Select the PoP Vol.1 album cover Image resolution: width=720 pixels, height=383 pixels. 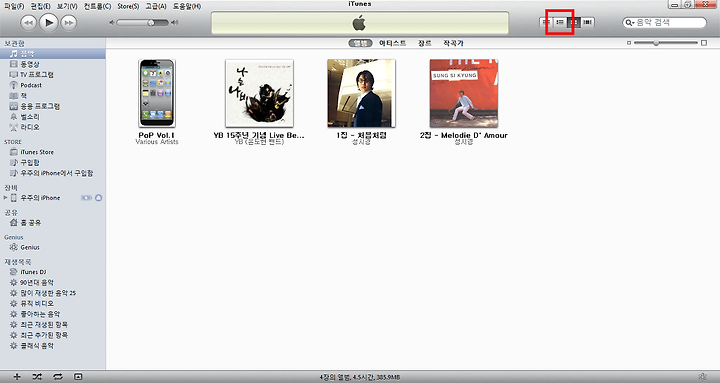157,93
